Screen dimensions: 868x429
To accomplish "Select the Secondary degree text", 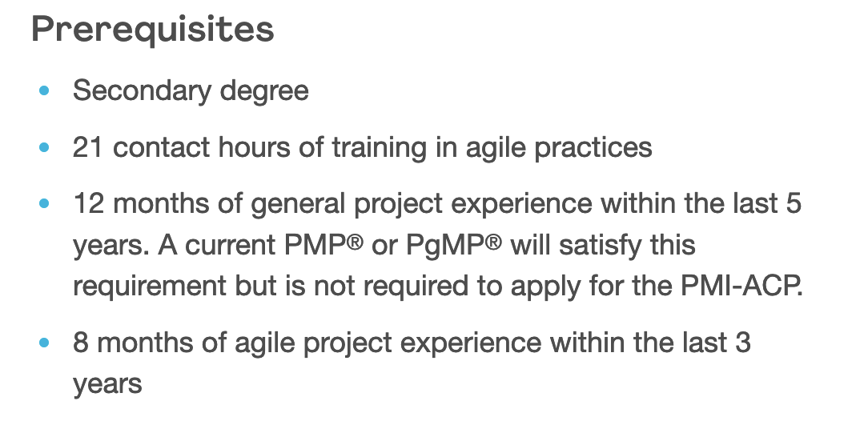I will (x=191, y=90).
